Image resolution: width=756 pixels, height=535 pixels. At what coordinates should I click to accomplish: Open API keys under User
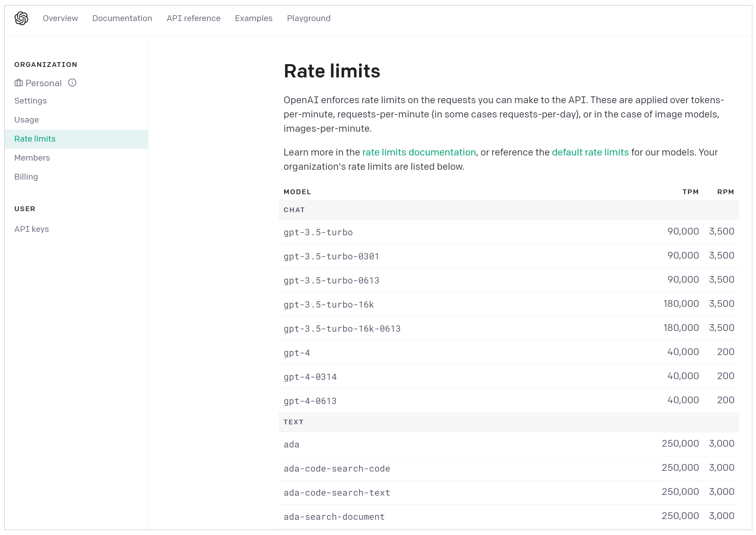32,229
